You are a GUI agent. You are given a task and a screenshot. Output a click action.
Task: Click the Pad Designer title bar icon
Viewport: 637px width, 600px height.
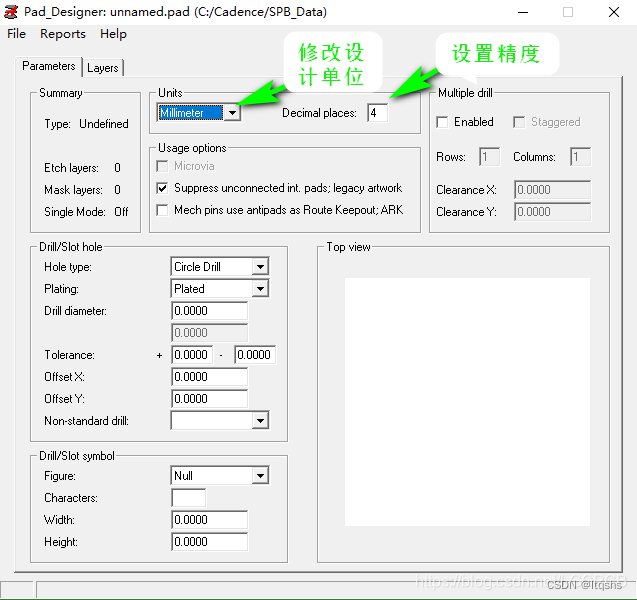[x=14, y=12]
